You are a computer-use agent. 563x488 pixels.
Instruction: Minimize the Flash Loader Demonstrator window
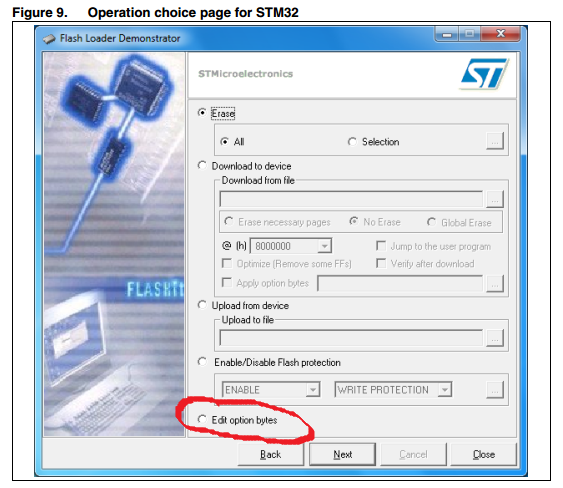tap(447, 34)
